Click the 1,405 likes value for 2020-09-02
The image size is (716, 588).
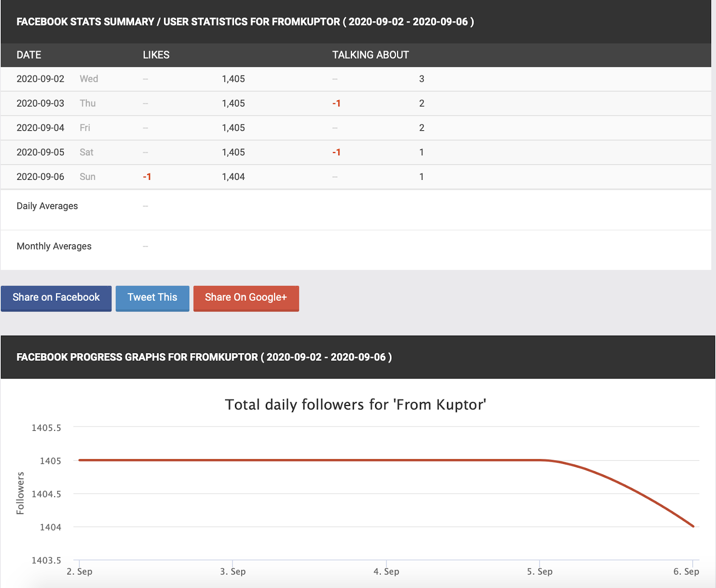234,79
